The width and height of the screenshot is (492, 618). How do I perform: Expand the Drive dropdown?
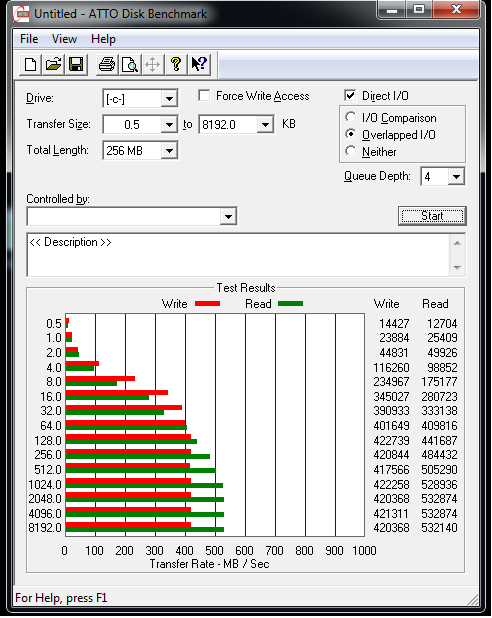click(x=169, y=99)
